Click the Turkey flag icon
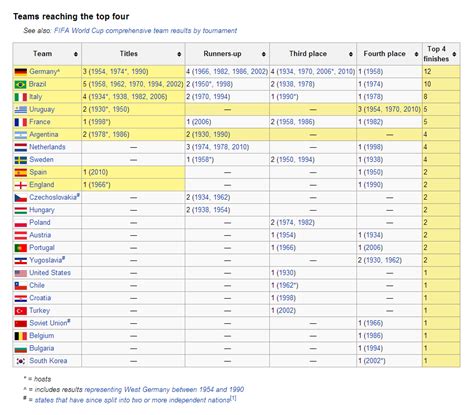This screenshot has height=415, width=474. point(21,311)
